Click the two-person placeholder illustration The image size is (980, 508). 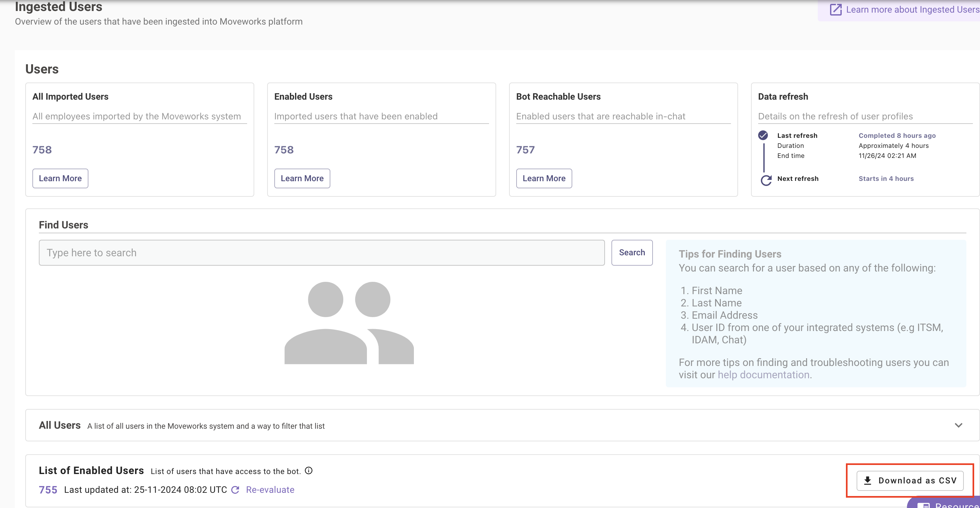point(349,323)
